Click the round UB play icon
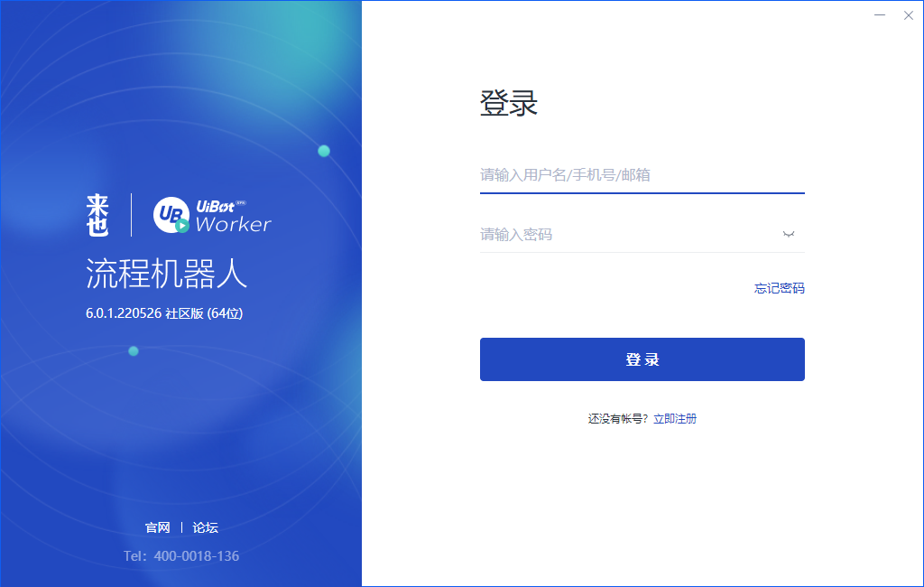 [x=171, y=215]
